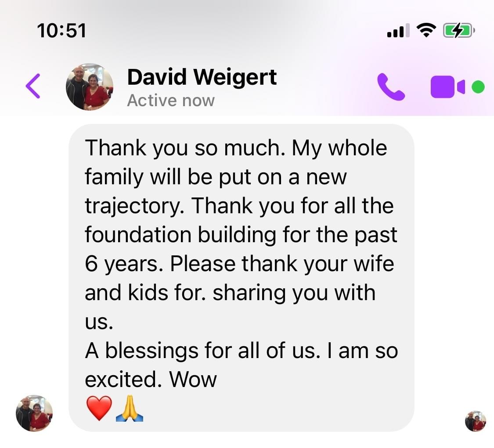Screen dimensions: 494x448
Task: Tap the praying hands emoji
Action: [130, 409]
